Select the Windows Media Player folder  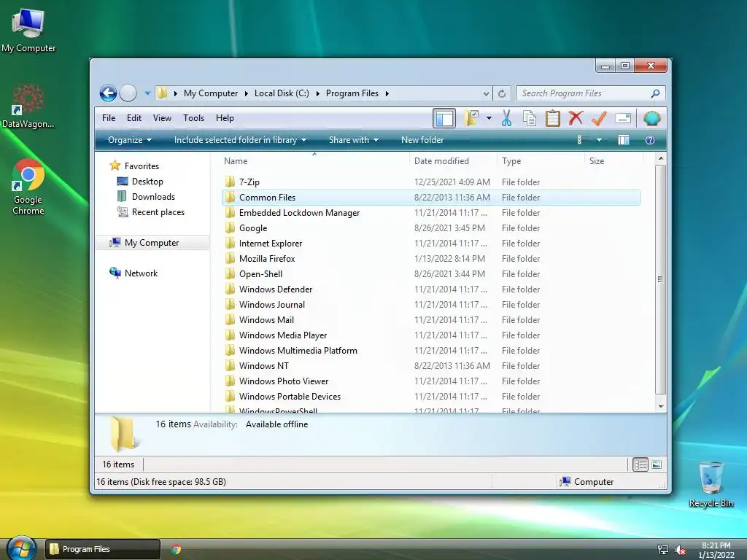[x=283, y=335]
